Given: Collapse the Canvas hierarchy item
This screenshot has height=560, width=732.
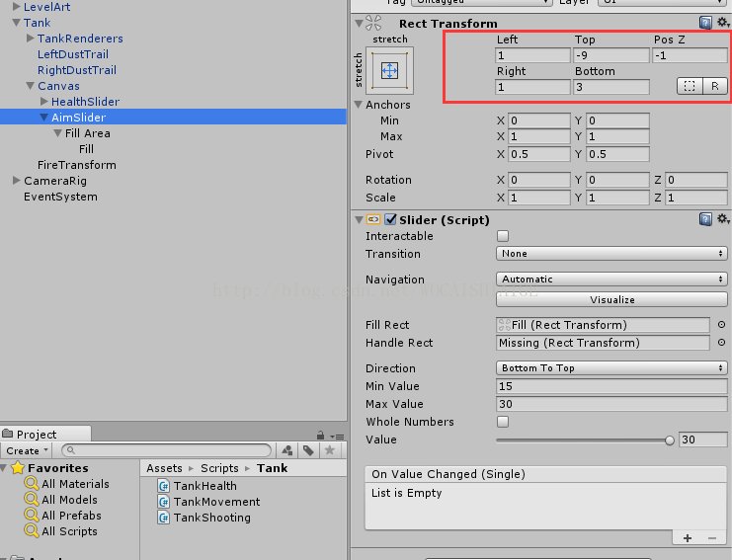Looking at the screenshot, I should point(31,85).
